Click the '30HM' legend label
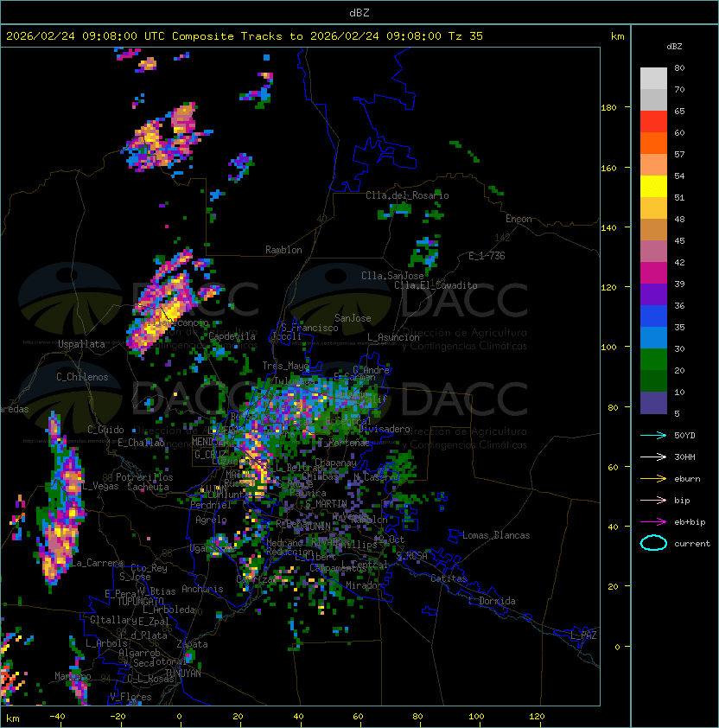 point(684,457)
